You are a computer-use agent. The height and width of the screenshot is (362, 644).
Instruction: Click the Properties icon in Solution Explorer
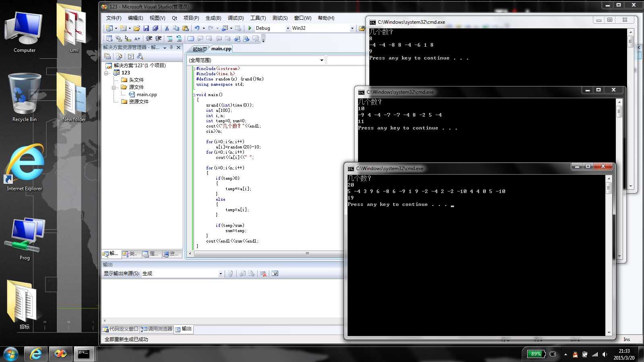107,56
